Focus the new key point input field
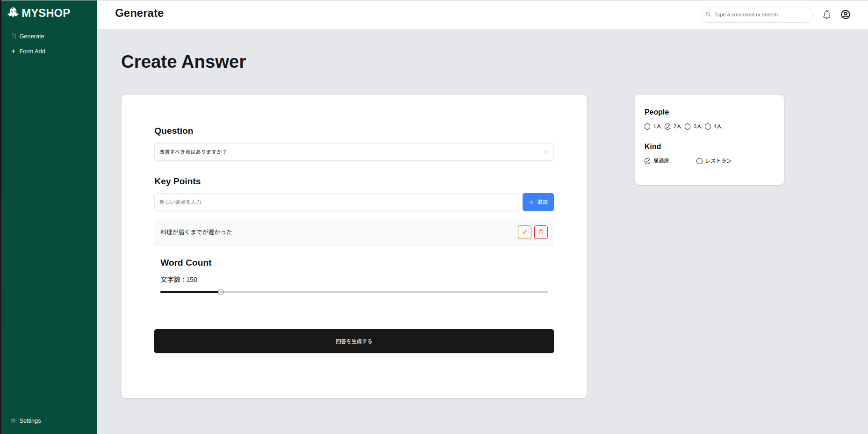 click(337, 202)
